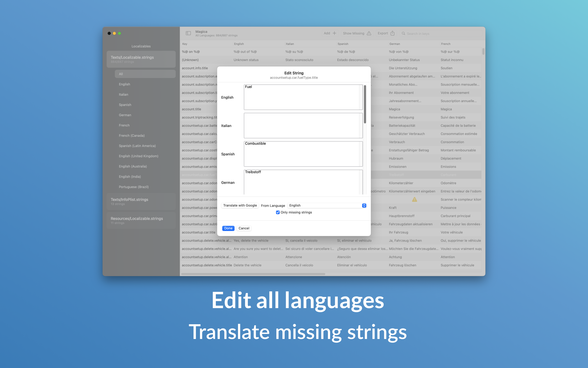
Task: Select Italian in the sidebar
Action: coord(124,94)
